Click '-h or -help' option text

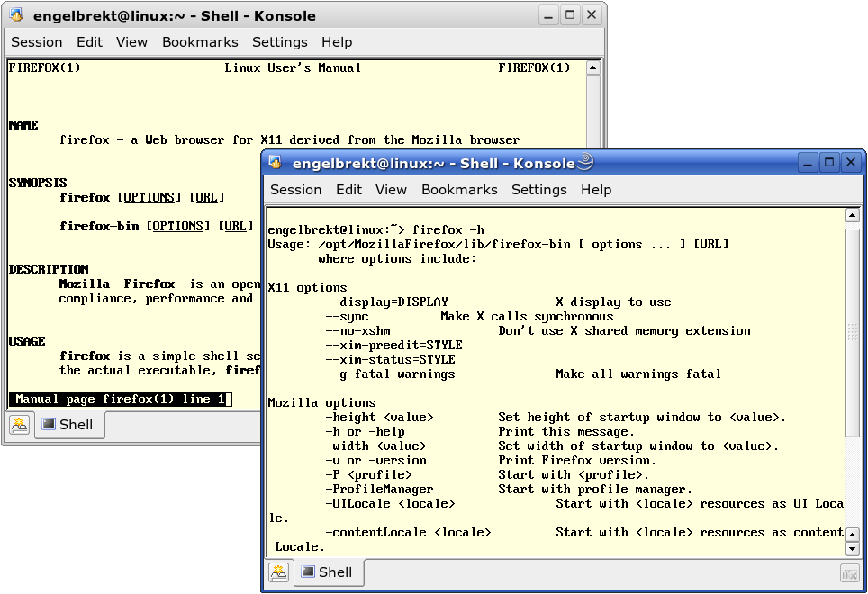coord(366,431)
